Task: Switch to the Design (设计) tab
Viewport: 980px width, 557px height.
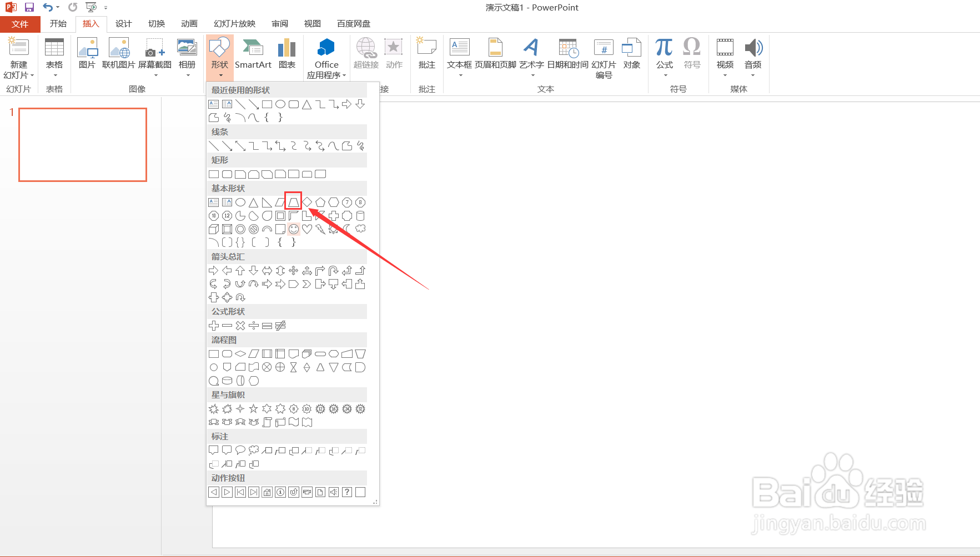Action: [123, 24]
